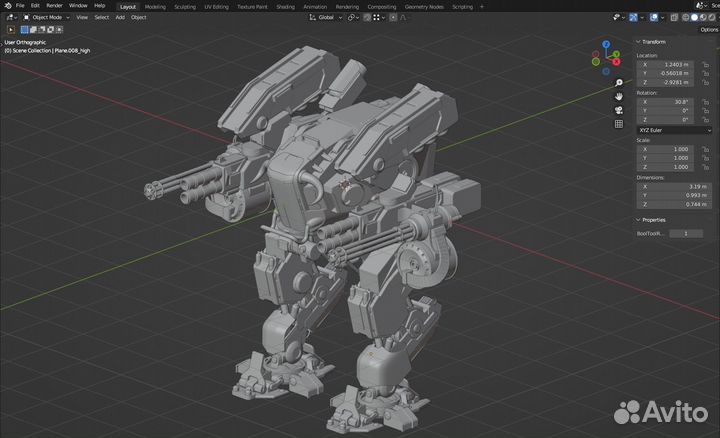
Task: Click the Dimensions Z 0.744 m field
Action: (674, 204)
